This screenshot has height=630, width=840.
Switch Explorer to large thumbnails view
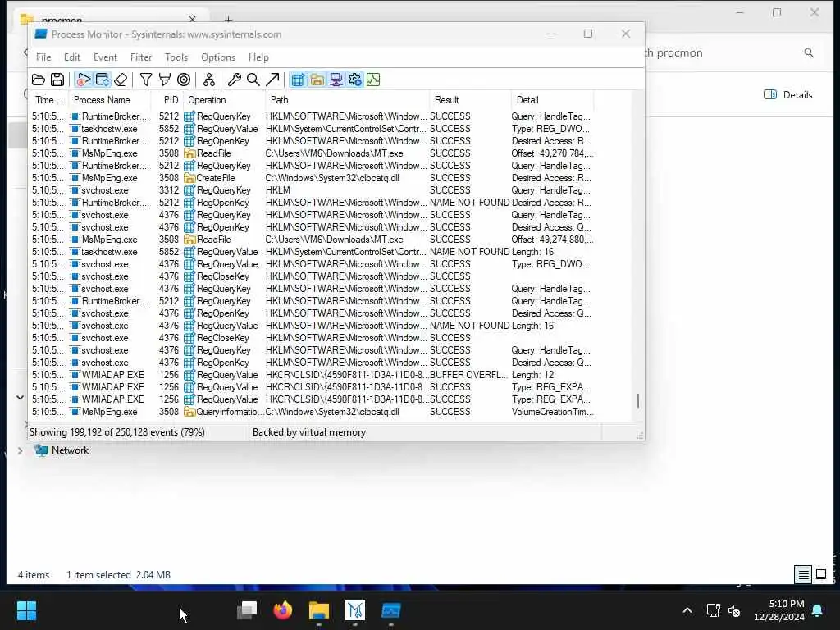[x=821, y=575]
